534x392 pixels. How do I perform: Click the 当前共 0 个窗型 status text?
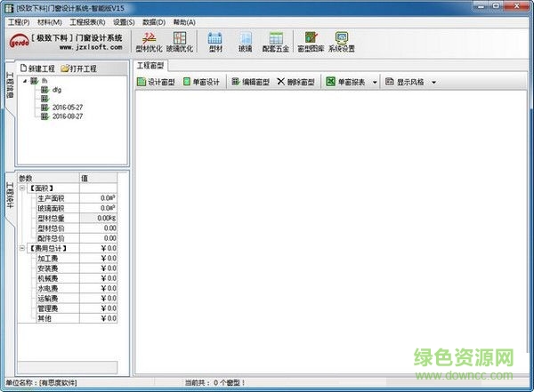[x=214, y=383]
